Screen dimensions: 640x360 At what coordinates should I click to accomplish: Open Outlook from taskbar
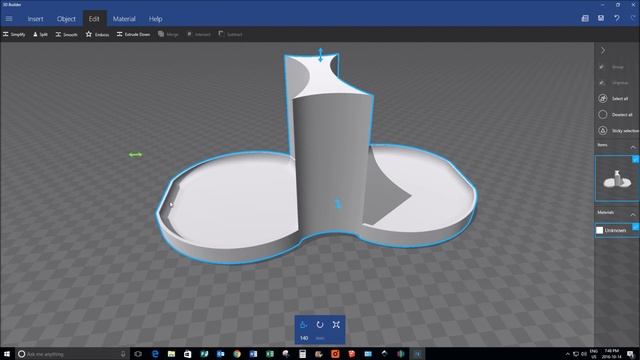[220, 354]
